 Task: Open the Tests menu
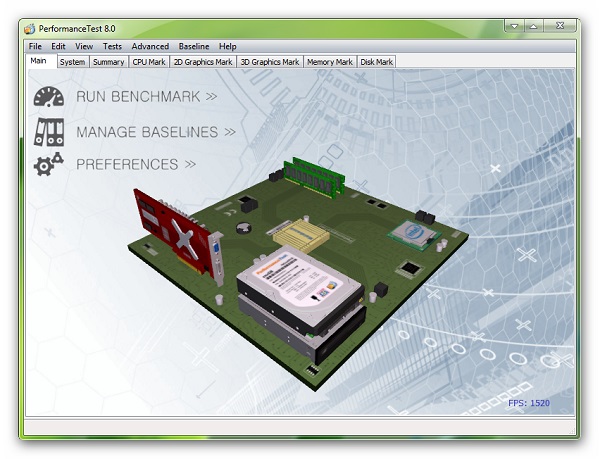coord(112,46)
